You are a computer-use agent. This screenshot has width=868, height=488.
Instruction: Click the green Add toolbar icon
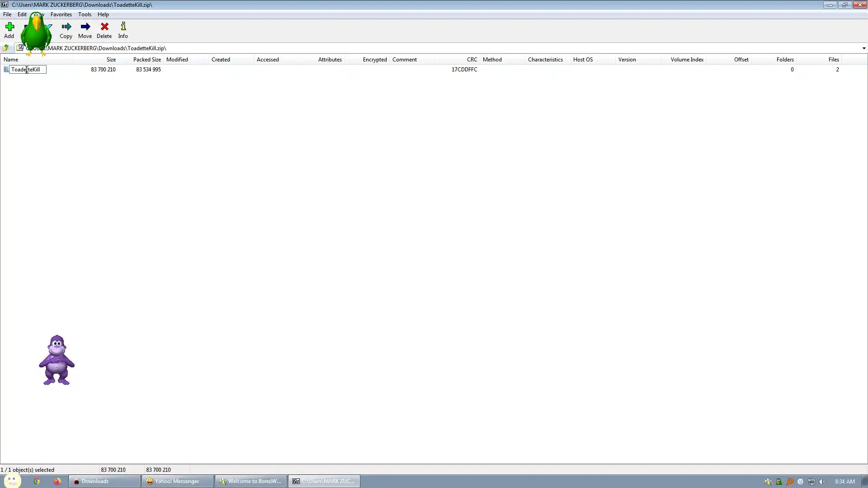tap(9, 27)
